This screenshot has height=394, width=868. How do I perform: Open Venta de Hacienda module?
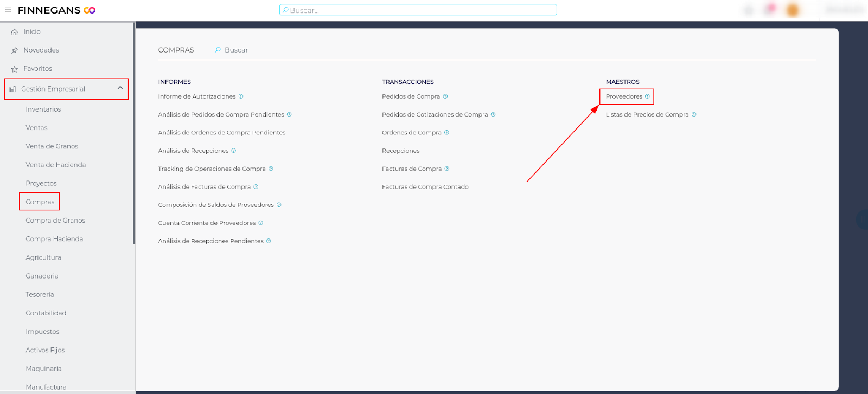(x=56, y=165)
